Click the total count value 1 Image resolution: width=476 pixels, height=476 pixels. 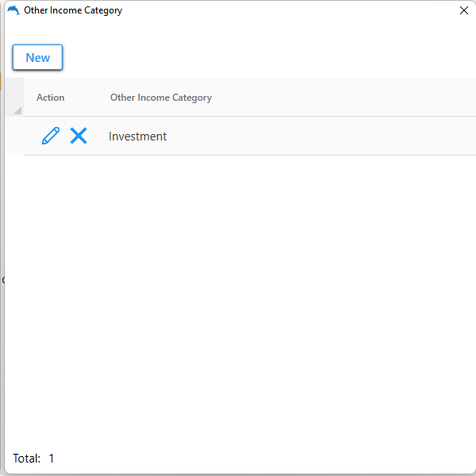pyautogui.click(x=52, y=459)
